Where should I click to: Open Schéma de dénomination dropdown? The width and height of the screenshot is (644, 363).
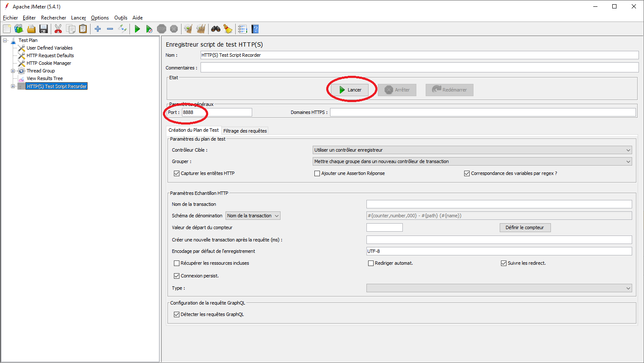coord(253,216)
